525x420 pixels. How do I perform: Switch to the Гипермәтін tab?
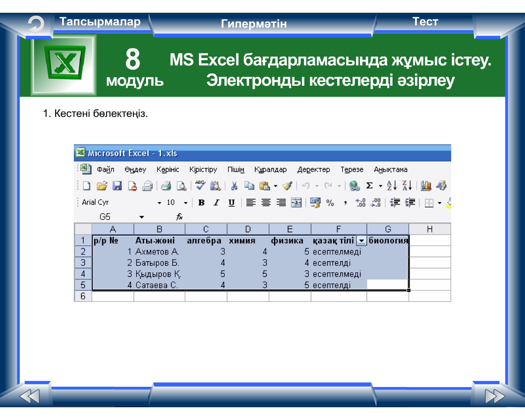(x=253, y=24)
